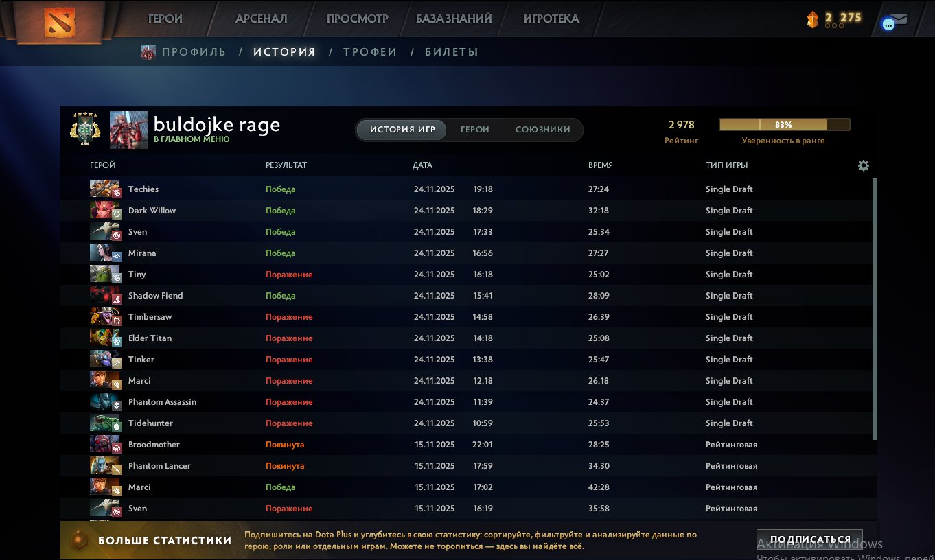The width and height of the screenshot is (935, 560).
Task: Open the chat/messages icon in top right
Action: pos(894,21)
